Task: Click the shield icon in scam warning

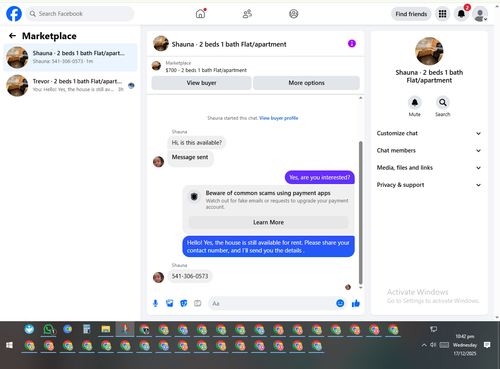Action: (x=194, y=197)
